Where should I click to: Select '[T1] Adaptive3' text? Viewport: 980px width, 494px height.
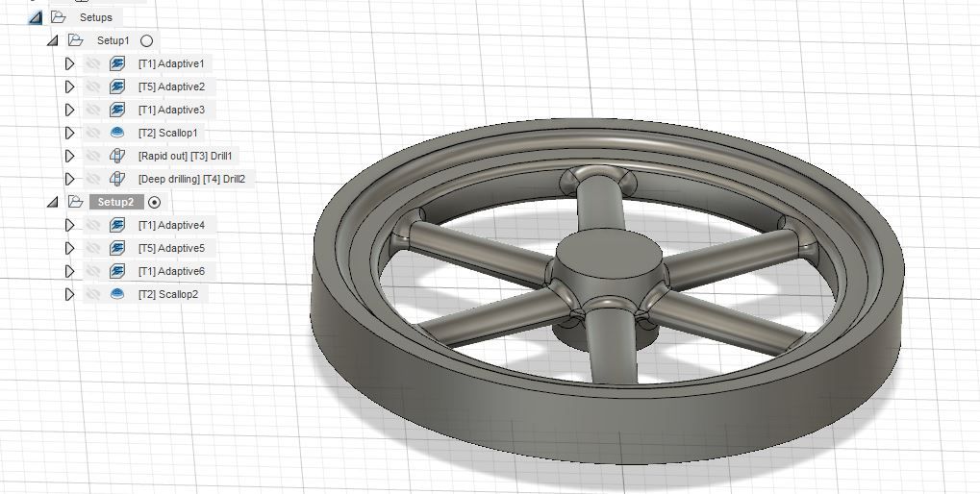tap(171, 110)
